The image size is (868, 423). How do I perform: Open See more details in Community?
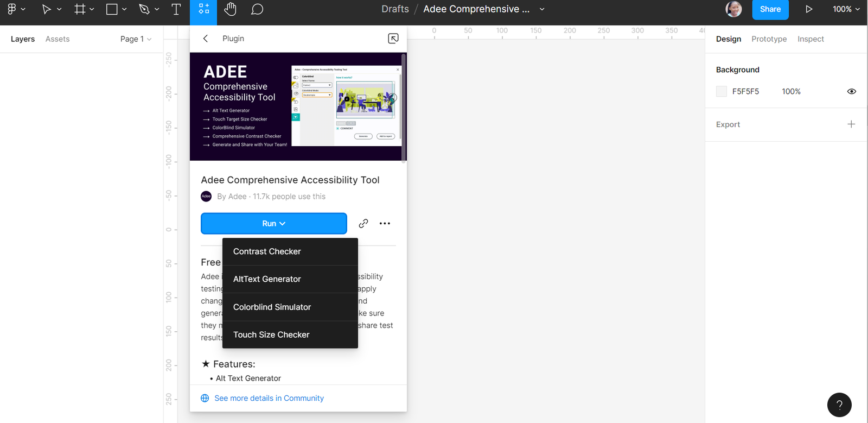point(269,398)
